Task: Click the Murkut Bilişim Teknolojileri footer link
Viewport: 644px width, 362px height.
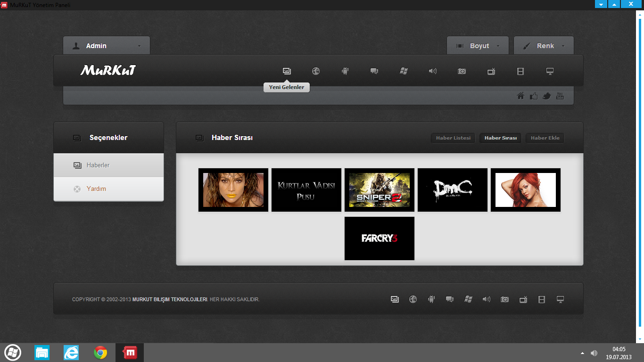Action: click(x=170, y=300)
